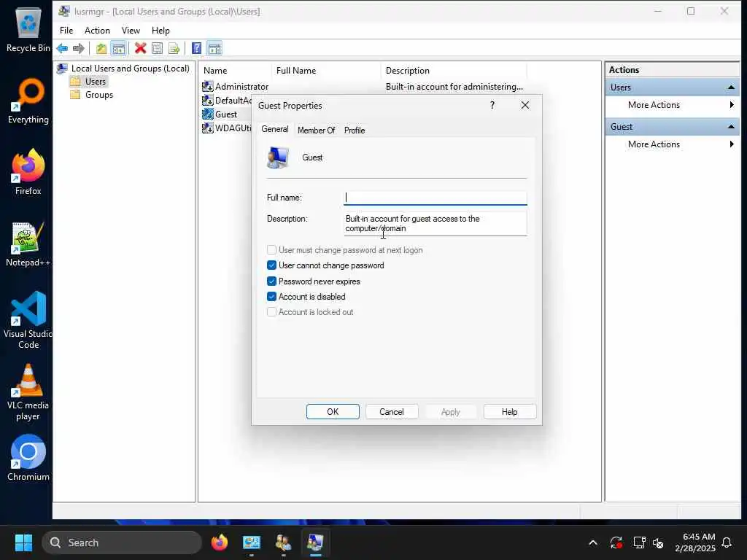This screenshot has height=560, width=747.
Task: Collapse the Guest section in Actions pane
Action: pyautogui.click(x=731, y=127)
